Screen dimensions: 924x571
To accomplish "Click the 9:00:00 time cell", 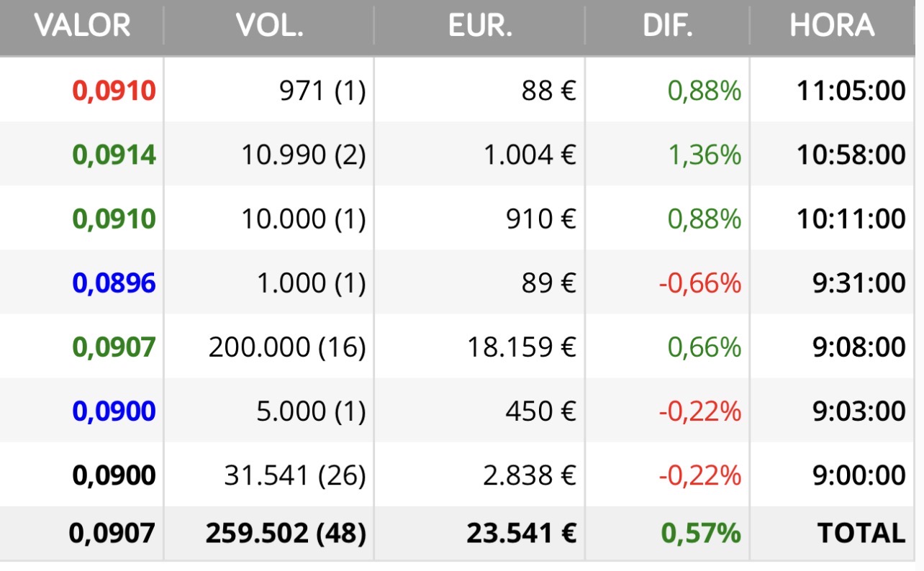I will point(857,475).
